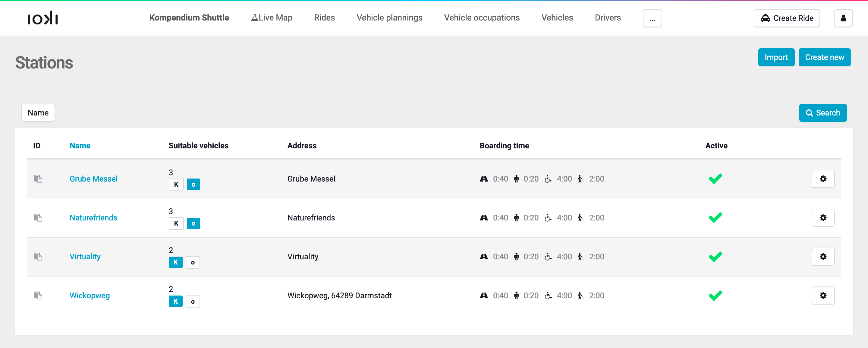868x348 pixels.
Task: Click Kompendium Shuttle product name
Action: pos(189,17)
